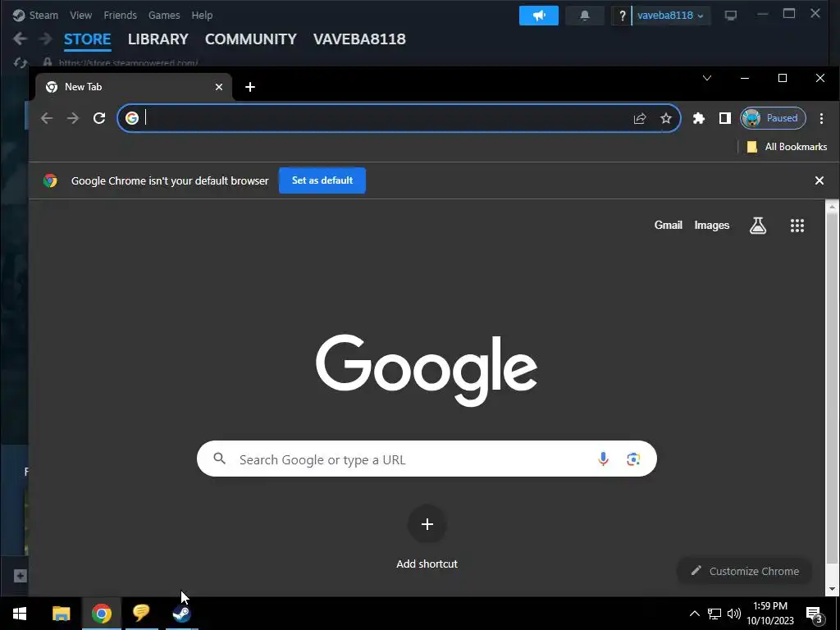Image resolution: width=840 pixels, height=630 pixels.
Task: Open Steam from taskbar
Action: click(181, 614)
